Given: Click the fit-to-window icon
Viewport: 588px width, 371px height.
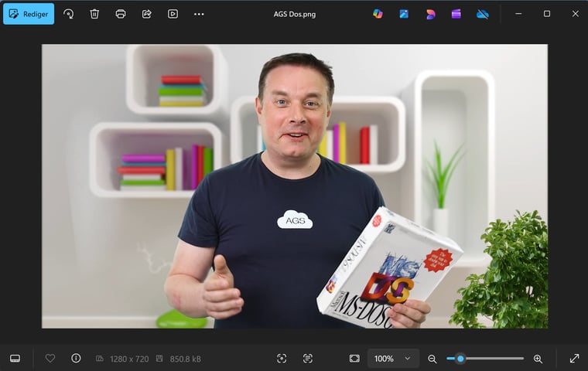Looking at the screenshot, I should 354,359.
